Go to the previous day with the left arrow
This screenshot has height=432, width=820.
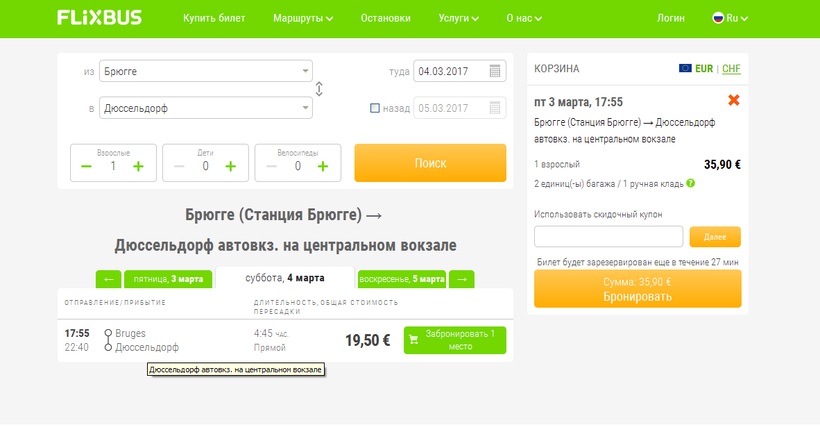pyautogui.click(x=109, y=279)
